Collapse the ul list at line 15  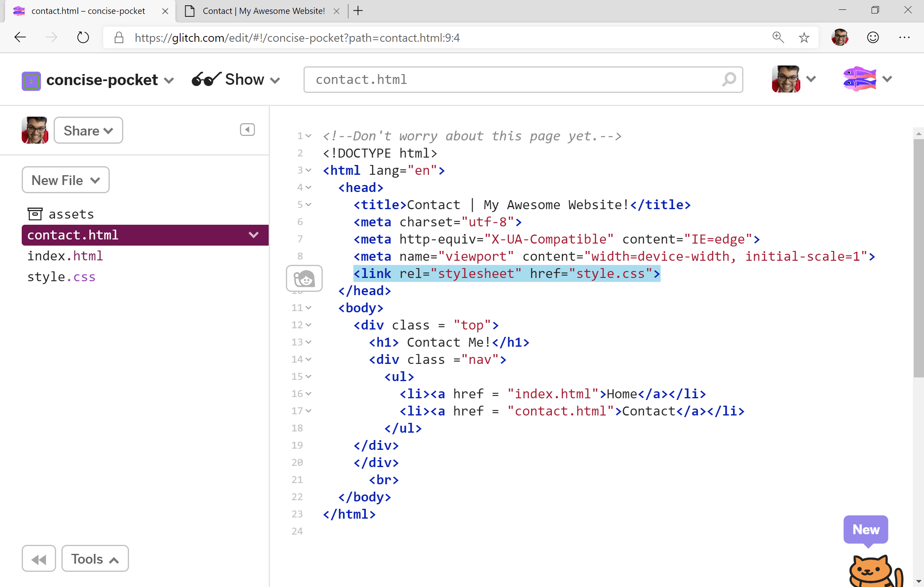pyautogui.click(x=309, y=377)
